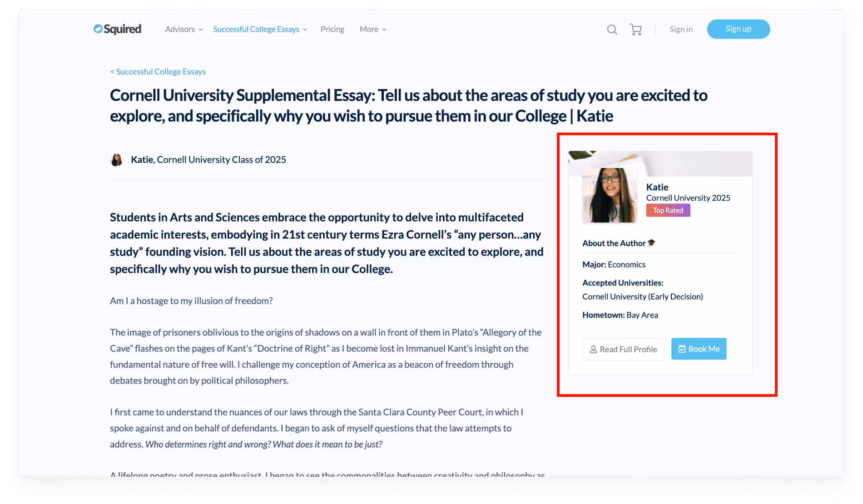Open the Squired logo home link
Image resolution: width=863 pixels, height=504 pixels.
coord(117,29)
